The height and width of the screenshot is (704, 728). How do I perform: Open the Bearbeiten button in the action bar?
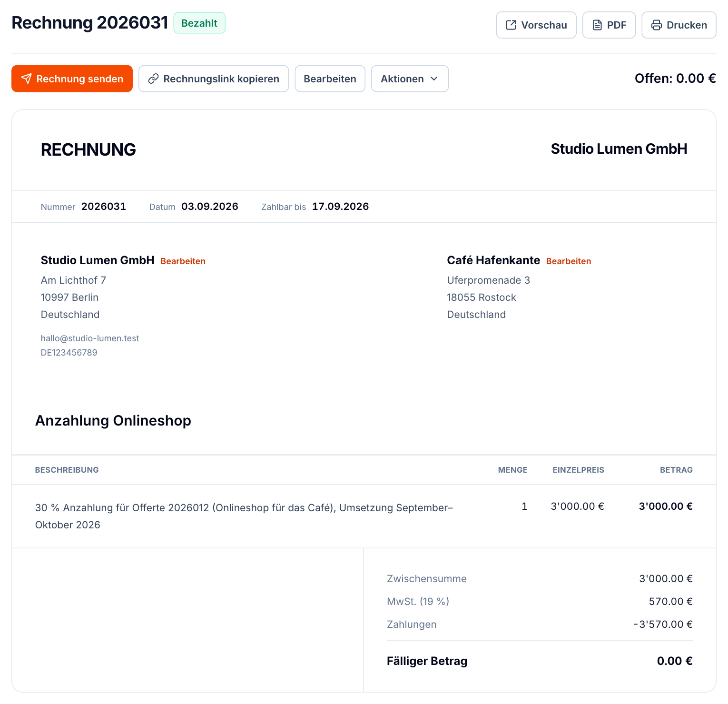pos(330,79)
